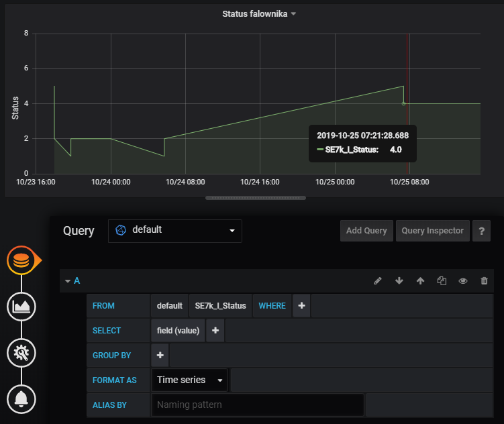This screenshot has height=424, width=504.
Task: Delete query A with trash icon
Action: 484,281
